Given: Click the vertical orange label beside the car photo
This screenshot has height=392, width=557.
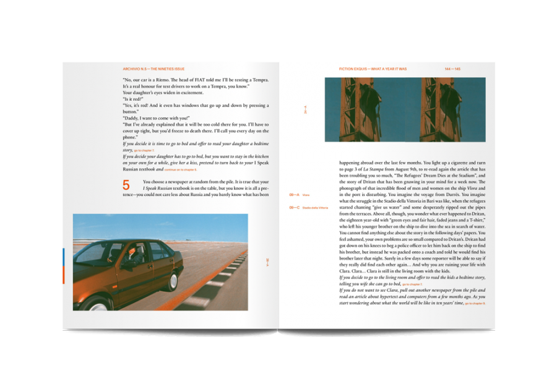Looking at the screenshot, I should (267, 262).
